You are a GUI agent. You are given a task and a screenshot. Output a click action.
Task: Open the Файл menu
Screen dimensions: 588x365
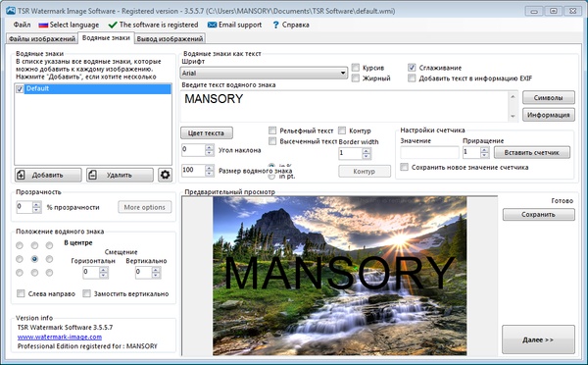(22, 25)
